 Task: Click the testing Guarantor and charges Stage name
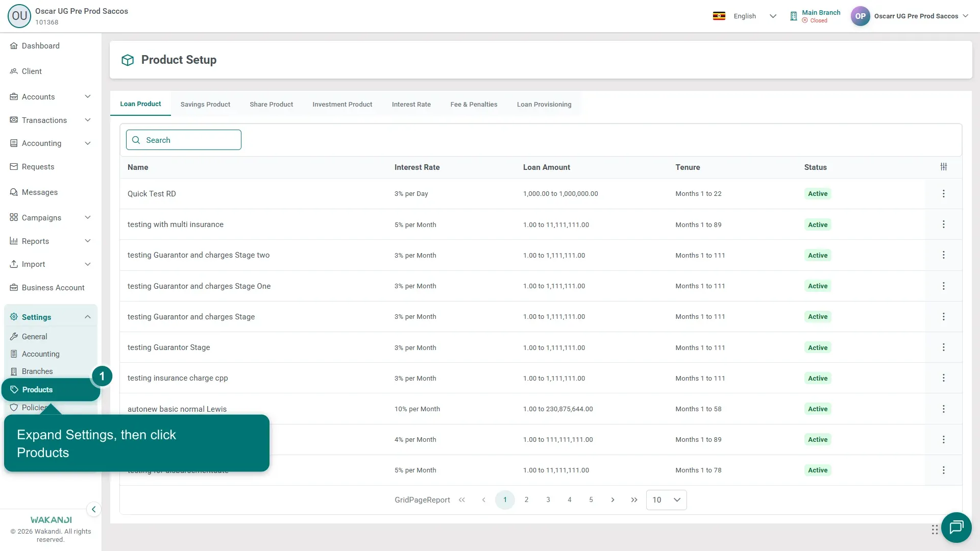(x=191, y=317)
